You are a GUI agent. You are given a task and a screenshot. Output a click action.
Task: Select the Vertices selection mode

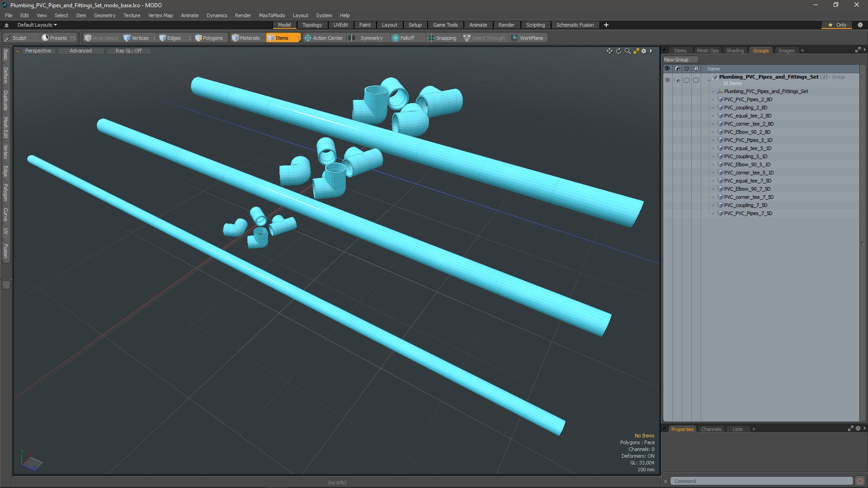136,38
